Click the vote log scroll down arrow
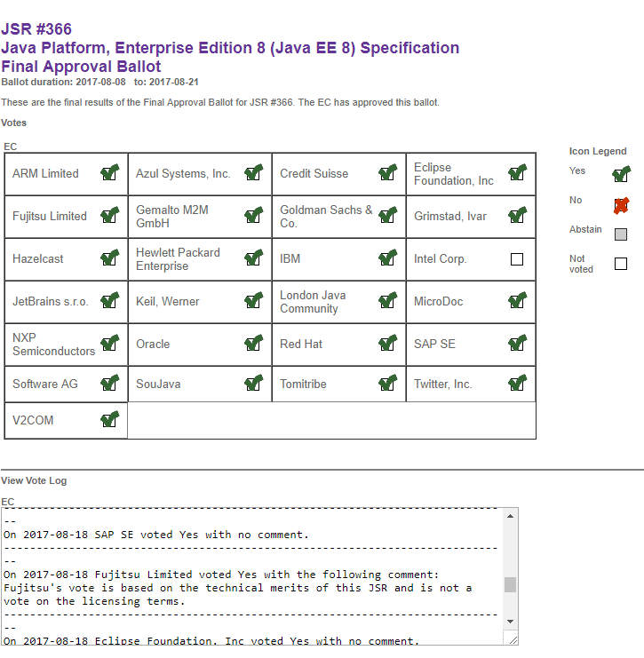Viewport: 644px width, 658px height. pos(510,622)
